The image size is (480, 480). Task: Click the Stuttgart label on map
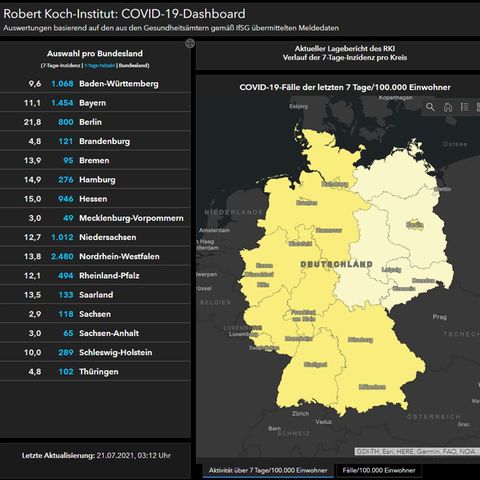coord(315,365)
